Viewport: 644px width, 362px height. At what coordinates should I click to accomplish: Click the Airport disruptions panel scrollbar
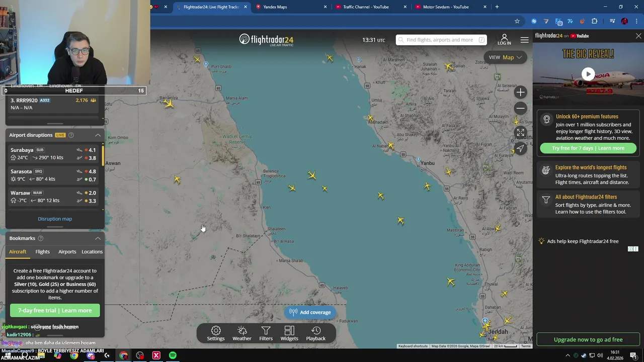coord(103,155)
